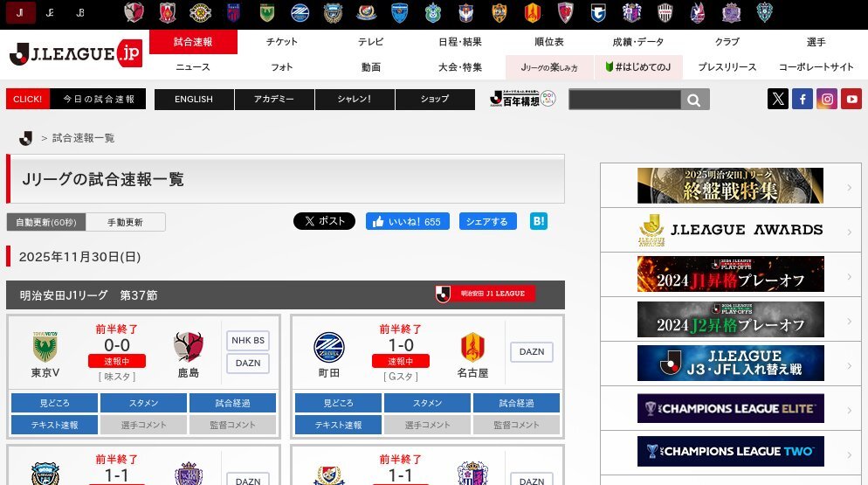Open the J.League YouTube icon
The height and width of the screenshot is (485, 868).
coord(851,99)
